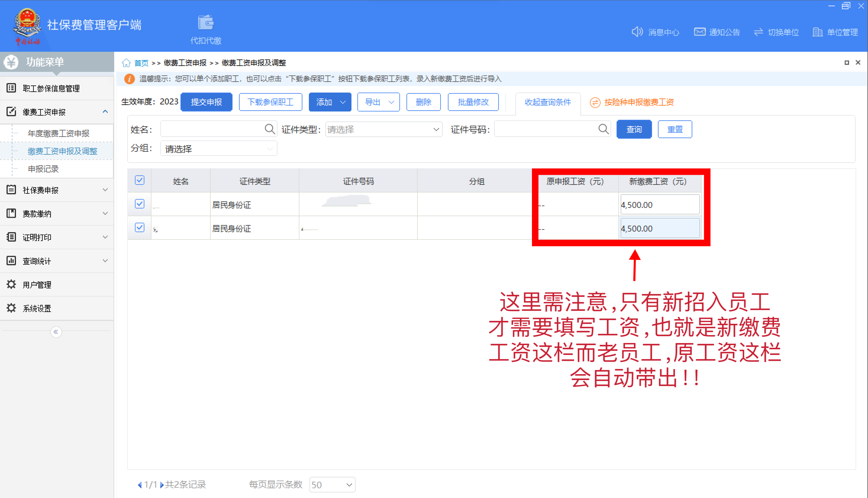Open 通知公告 envelope icon
The image size is (868, 498).
[x=699, y=32]
